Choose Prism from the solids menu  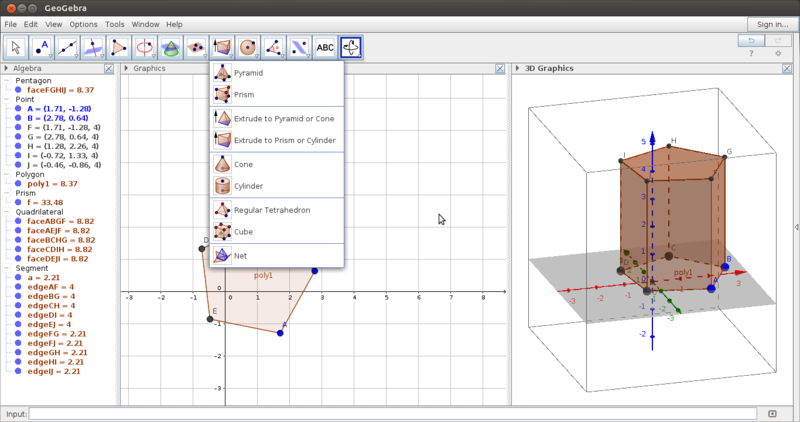[x=277, y=94]
